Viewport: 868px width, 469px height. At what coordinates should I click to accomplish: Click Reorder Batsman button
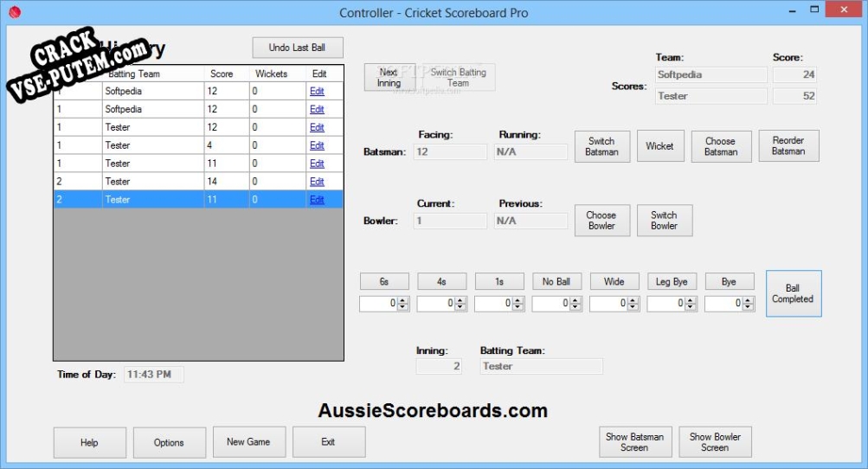coord(788,145)
